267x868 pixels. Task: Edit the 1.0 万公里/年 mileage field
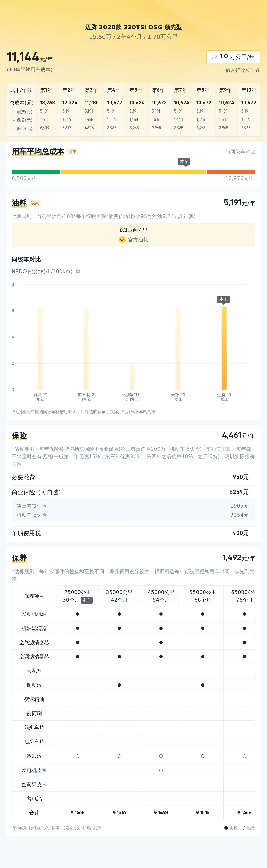tap(233, 57)
